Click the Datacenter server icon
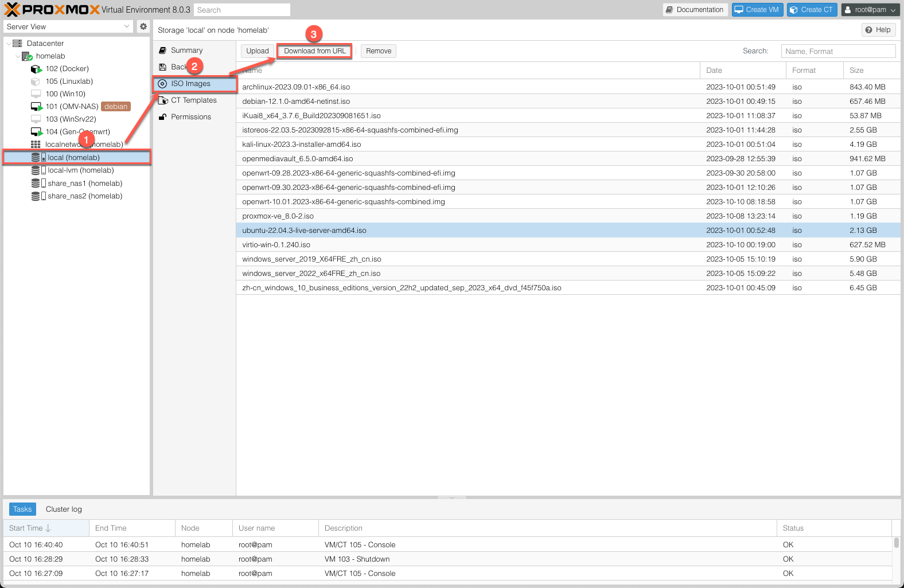This screenshot has height=588, width=904. pos(17,43)
